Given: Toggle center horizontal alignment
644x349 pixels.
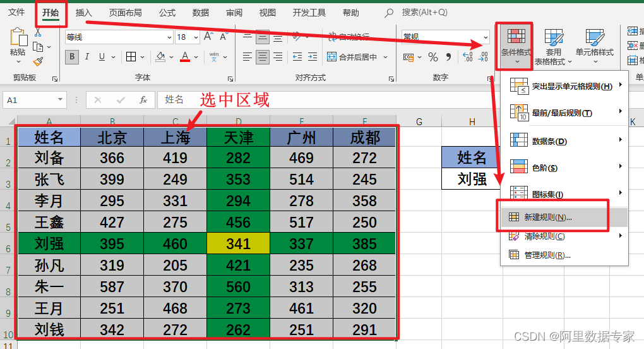Looking at the screenshot, I should click(x=263, y=57).
